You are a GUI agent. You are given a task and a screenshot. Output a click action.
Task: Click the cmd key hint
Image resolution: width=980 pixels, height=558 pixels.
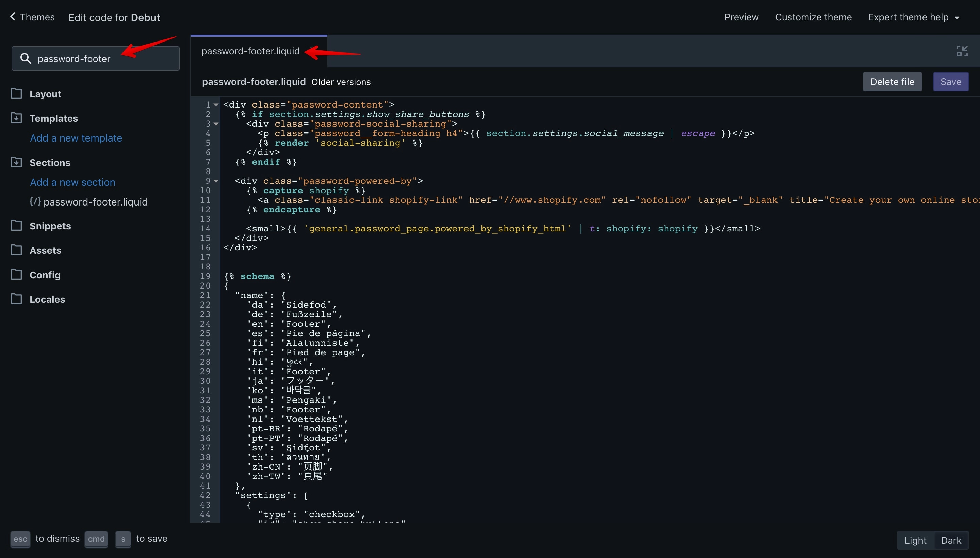point(96,539)
